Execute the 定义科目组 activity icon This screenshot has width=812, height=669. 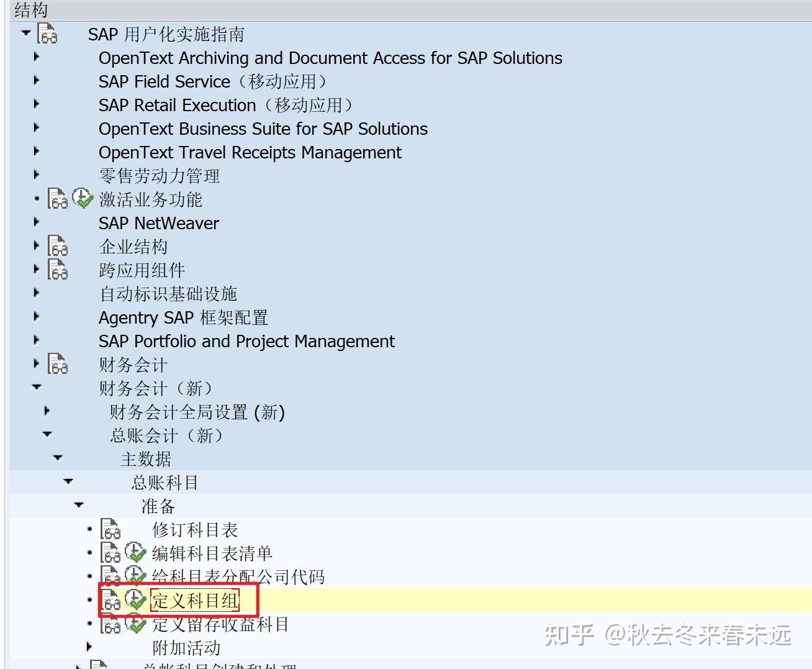[136, 600]
